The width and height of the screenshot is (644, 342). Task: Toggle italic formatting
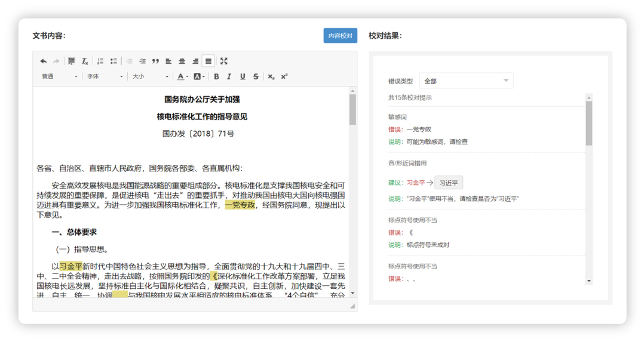(x=229, y=76)
